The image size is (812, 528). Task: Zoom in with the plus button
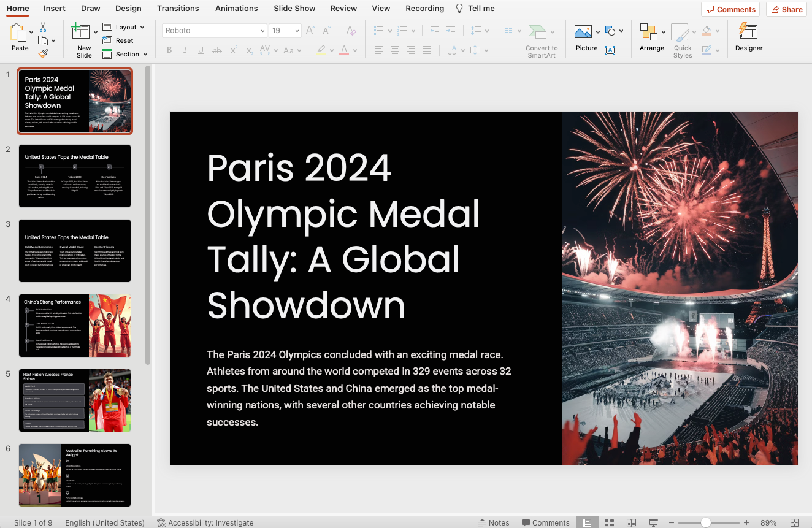(746, 522)
